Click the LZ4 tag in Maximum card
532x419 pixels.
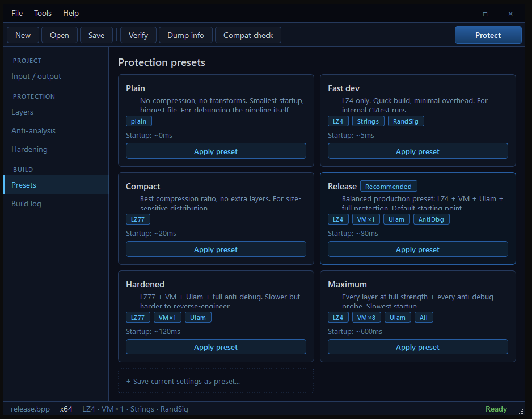338,318
